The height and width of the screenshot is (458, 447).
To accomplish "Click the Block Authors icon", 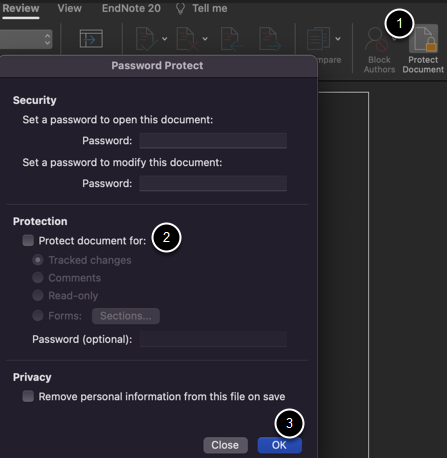I will pos(376,39).
